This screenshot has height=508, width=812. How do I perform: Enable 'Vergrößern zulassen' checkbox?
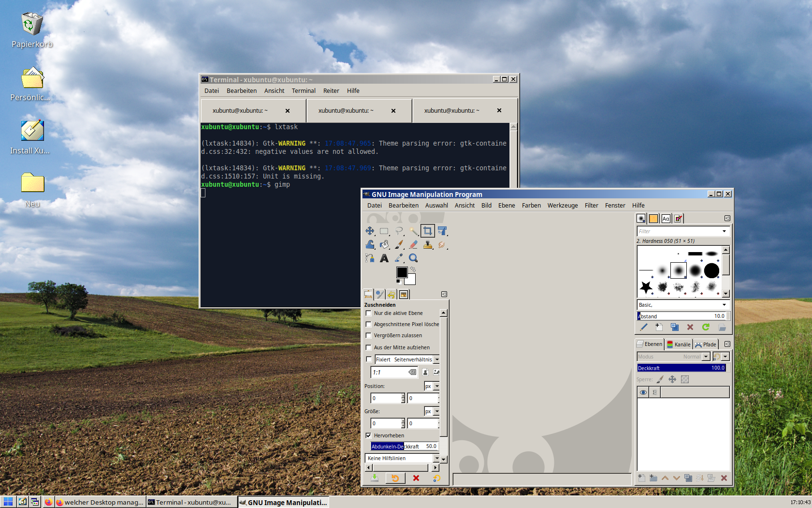[x=369, y=335]
